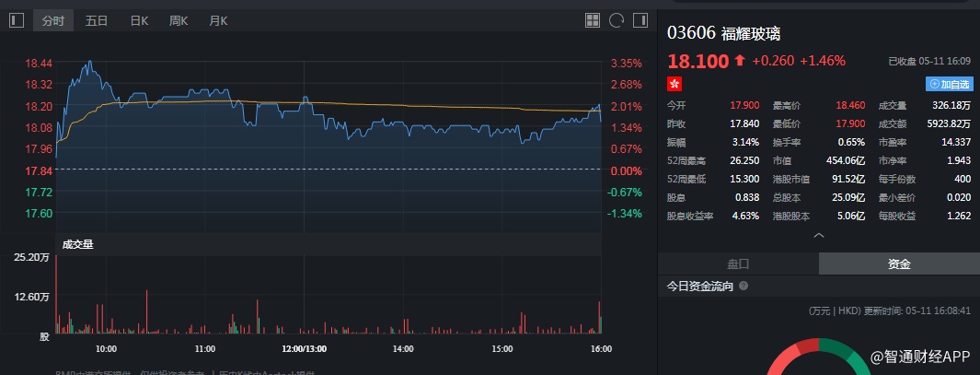The height and width of the screenshot is (375, 980).
Task: Click the Hong Kong flag market icon
Action: click(x=674, y=83)
